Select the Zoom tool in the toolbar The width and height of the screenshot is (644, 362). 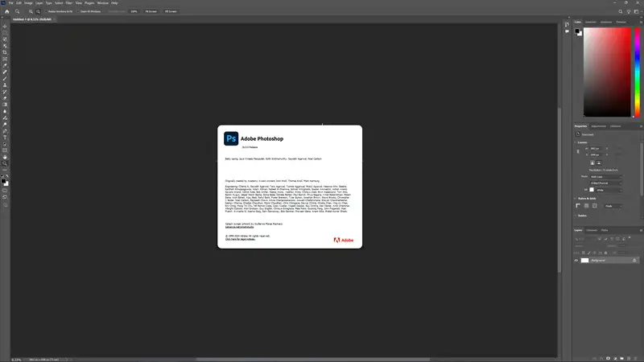(5, 163)
